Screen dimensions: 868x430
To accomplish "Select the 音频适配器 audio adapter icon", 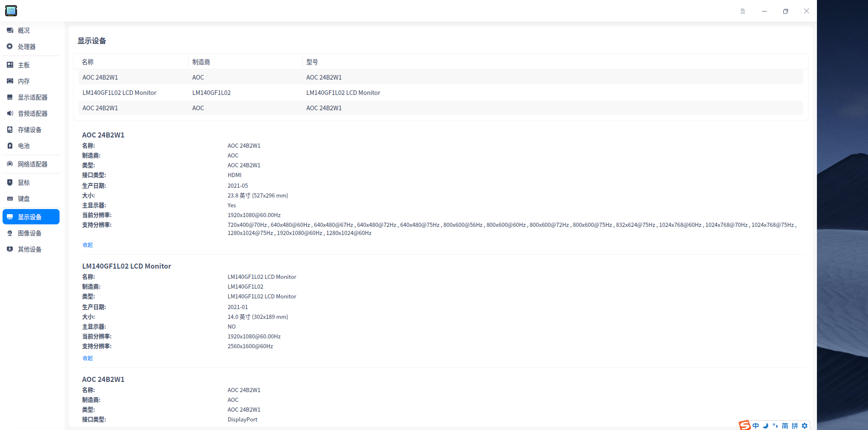I will [10, 113].
